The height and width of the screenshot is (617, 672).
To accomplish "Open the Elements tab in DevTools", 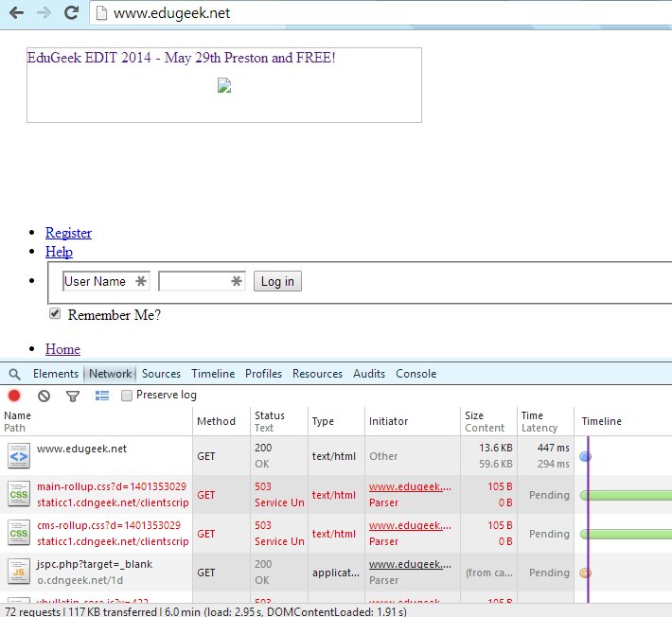I will tap(56, 374).
